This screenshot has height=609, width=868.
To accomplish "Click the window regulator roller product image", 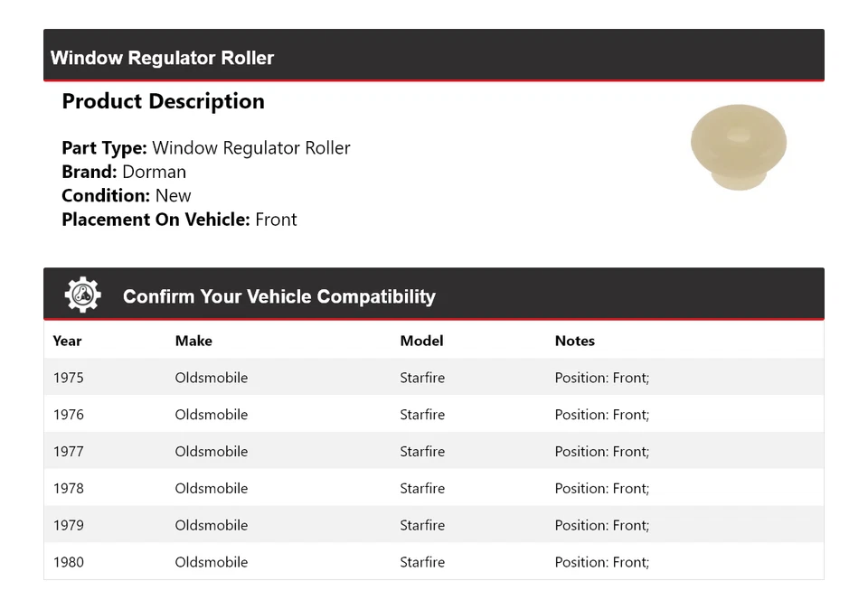I will coord(739,148).
